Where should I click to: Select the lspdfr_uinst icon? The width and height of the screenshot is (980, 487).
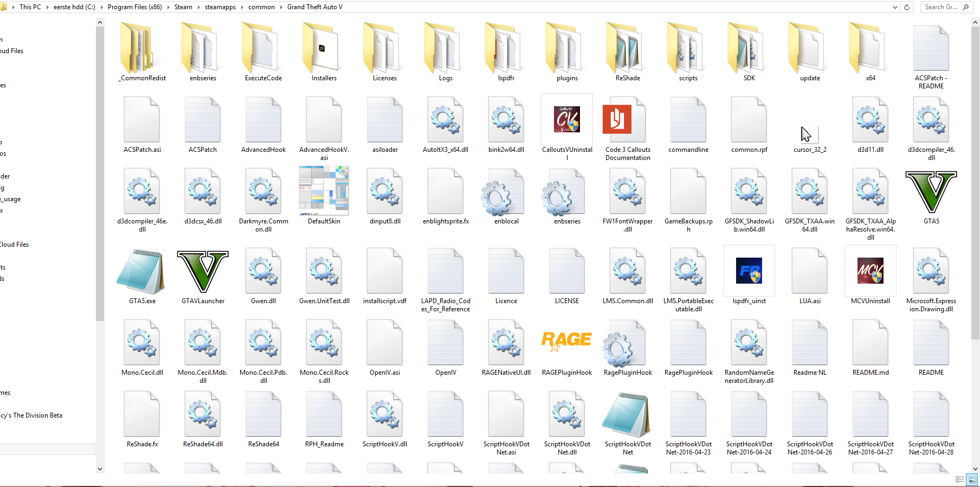749,271
